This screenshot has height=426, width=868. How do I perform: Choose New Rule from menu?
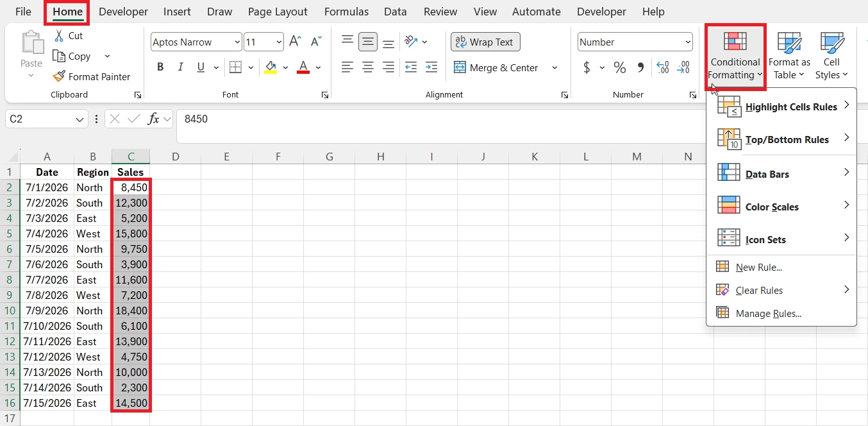[781, 268]
